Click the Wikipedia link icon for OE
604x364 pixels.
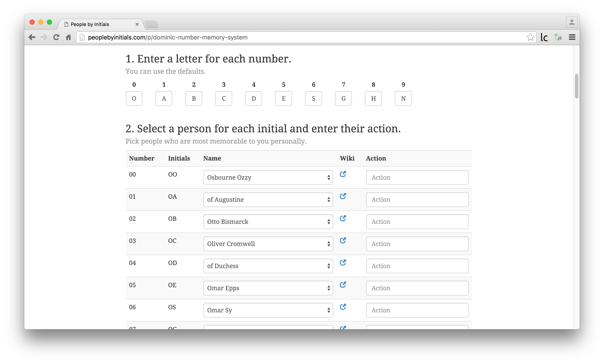343,285
